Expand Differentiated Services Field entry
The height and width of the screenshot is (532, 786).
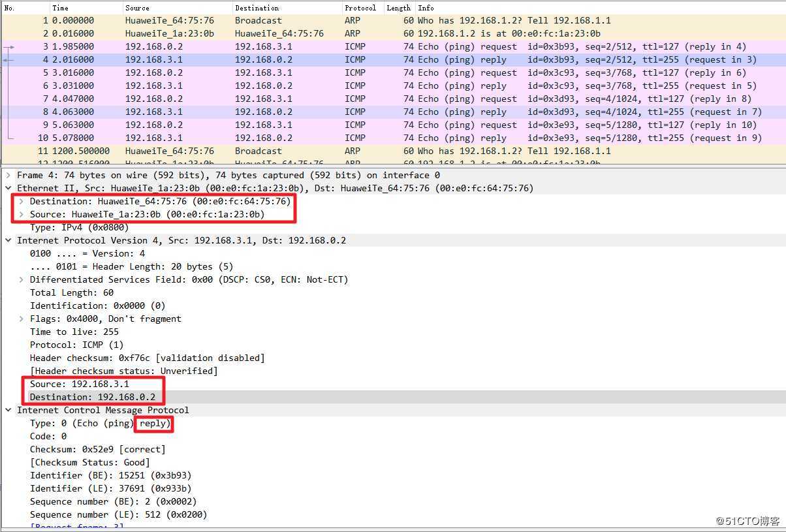(22, 279)
